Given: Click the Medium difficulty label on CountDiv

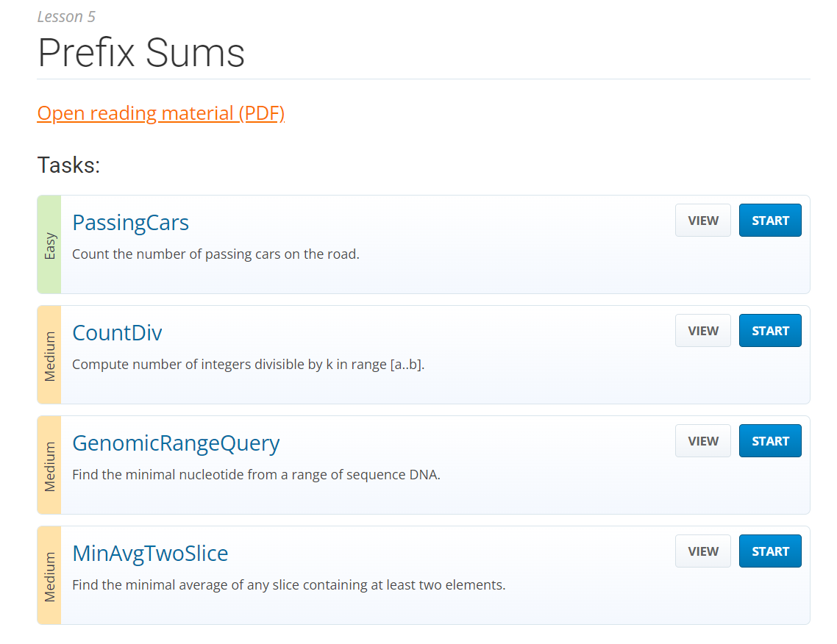Looking at the screenshot, I should point(49,355).
